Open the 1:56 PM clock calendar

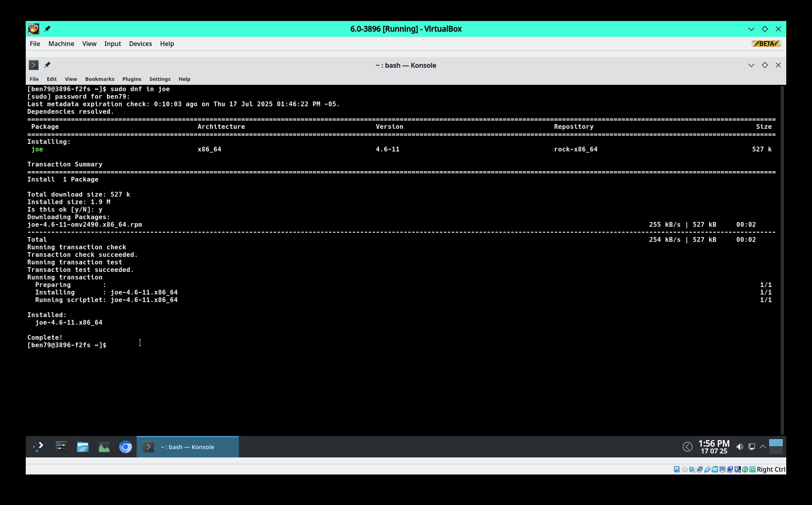(x=714, y=447)
